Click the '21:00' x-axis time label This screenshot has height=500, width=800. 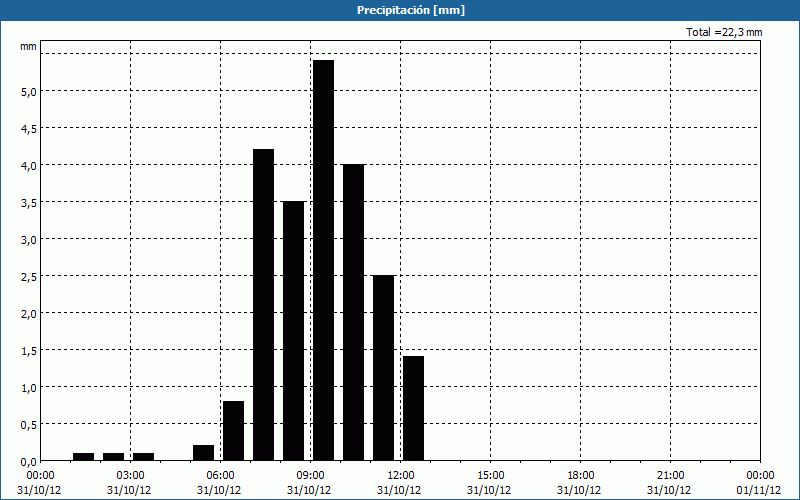coord(670,476)
